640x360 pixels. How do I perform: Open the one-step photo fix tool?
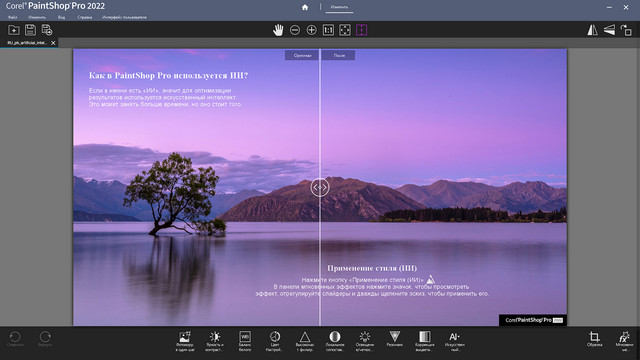pos(184,341)
